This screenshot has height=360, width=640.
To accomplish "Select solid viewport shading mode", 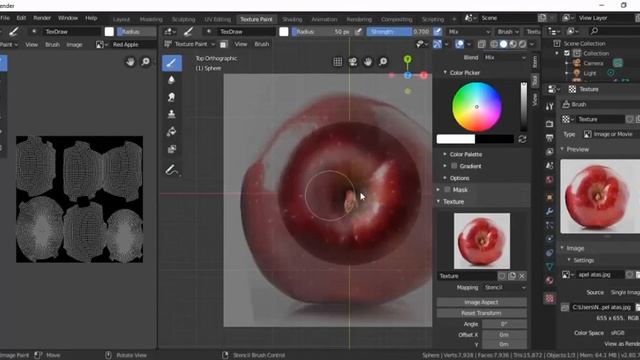I will coord(503,44).
